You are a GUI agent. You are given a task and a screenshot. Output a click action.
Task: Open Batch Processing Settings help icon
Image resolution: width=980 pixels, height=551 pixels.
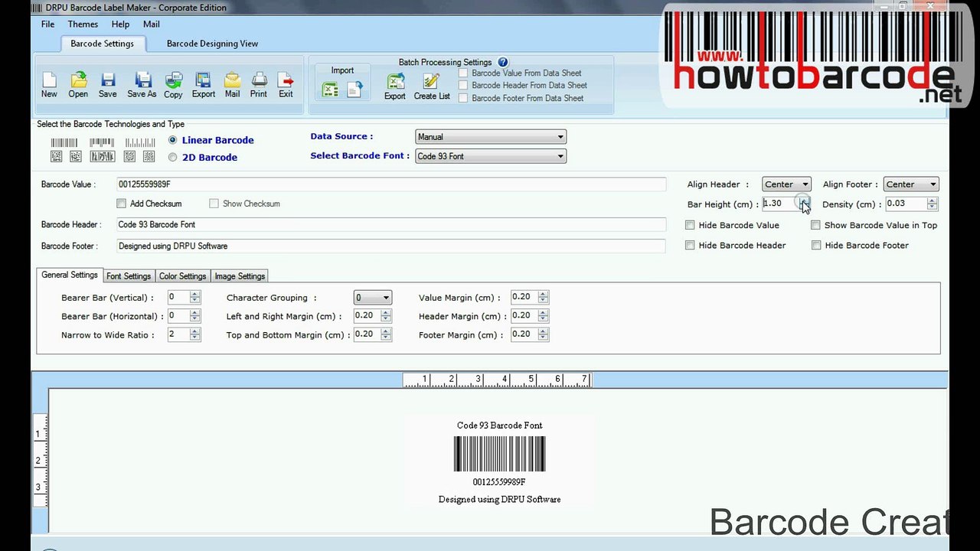click(503, 62)
